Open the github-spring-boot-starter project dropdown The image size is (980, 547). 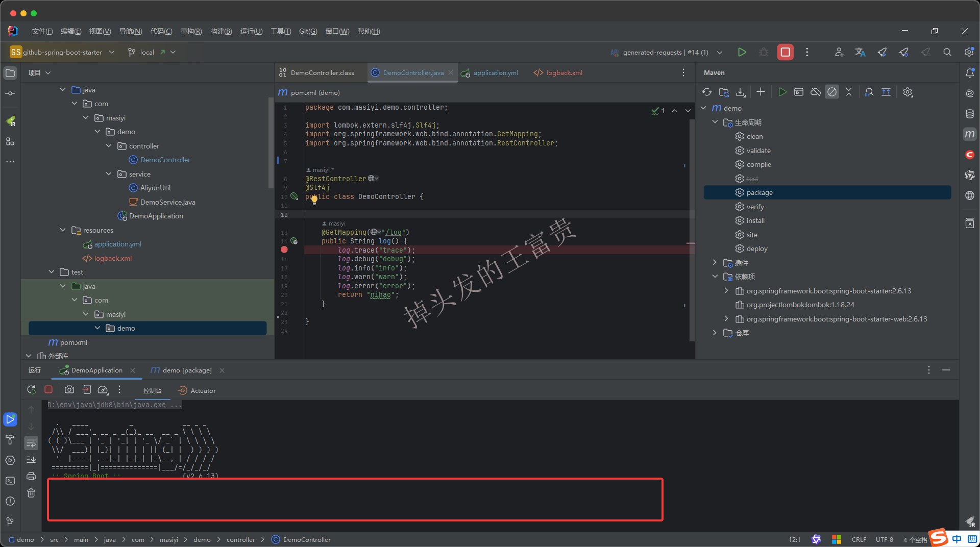[x=62, y=52]
